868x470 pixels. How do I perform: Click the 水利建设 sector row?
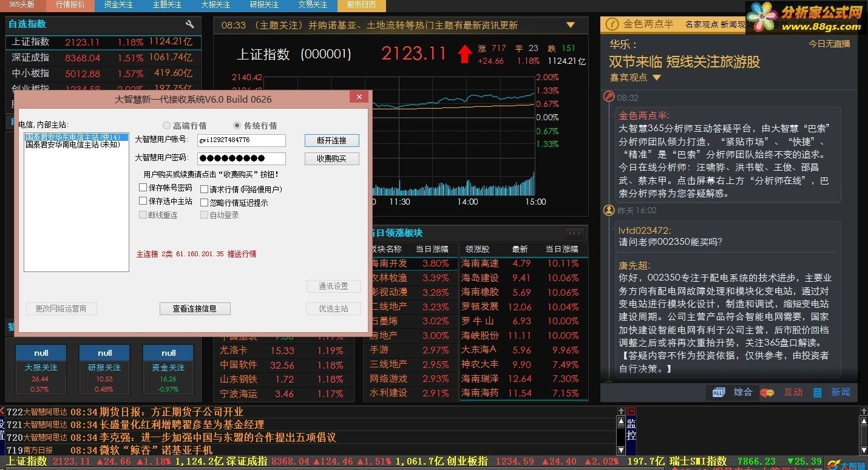(411, 393)
